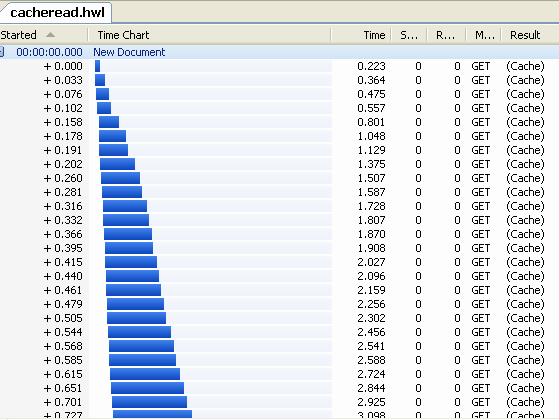Click the (Cache) result for time 2.256
The height and width of the screenshot is (420, 559).
525,304
